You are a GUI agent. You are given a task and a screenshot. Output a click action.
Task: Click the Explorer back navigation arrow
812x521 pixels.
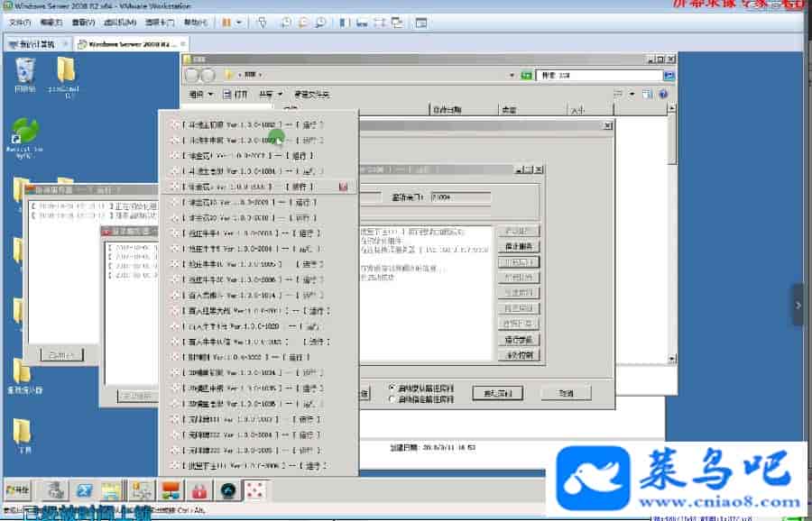coord(191,75)
